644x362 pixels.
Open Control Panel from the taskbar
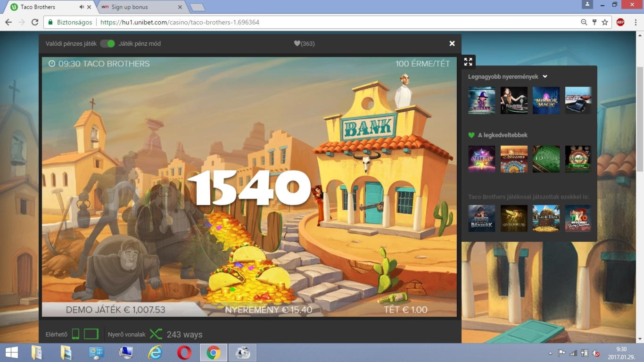96,353
